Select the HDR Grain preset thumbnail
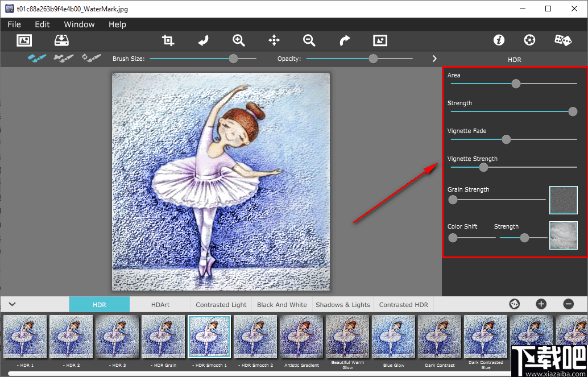Screen dimensions: 588x377 pos(163,337)
